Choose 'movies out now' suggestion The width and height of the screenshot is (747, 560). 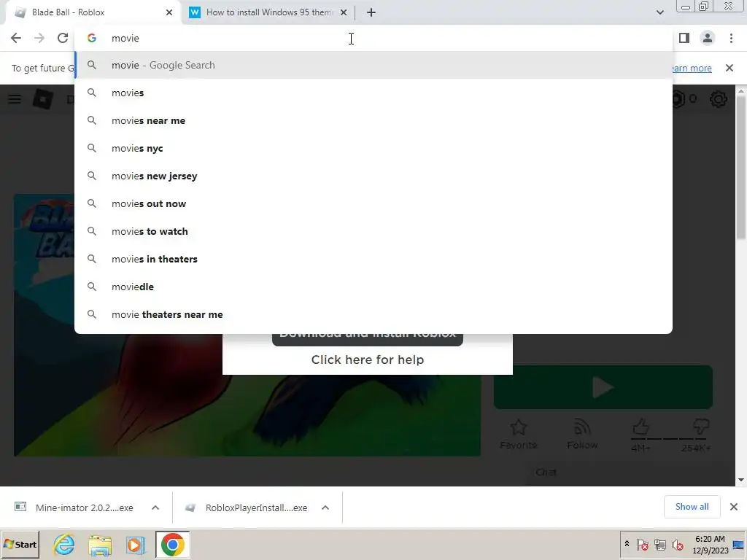pos(373,203)
